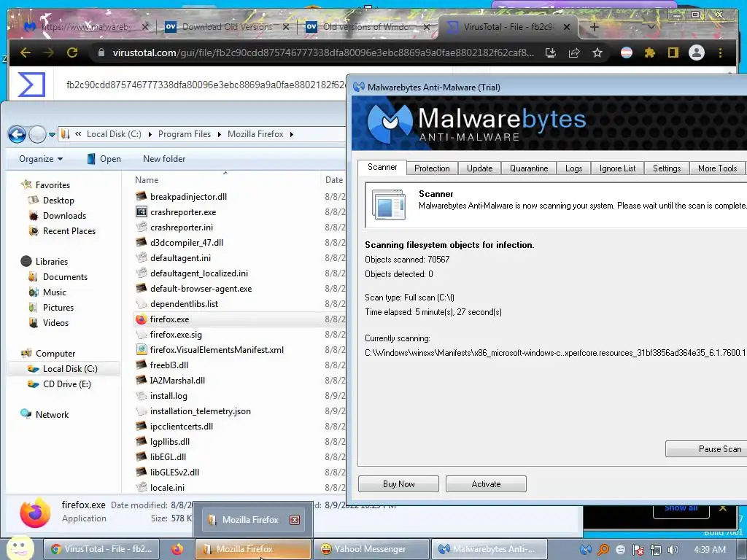This screenshot has width=747, height=560.
Task: Open More Tools tab
Action: coord(718,168)
